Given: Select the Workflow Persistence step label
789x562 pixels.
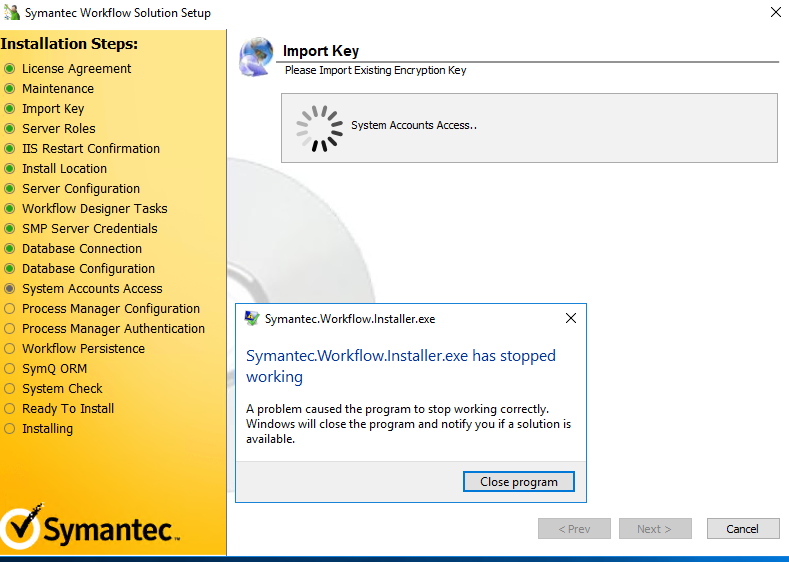Looking at the screenshot, I should coord(84,349).
